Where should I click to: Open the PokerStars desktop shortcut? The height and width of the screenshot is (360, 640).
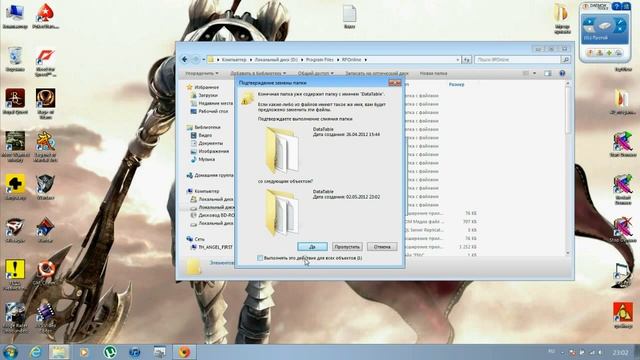click(x=46, y=16)
